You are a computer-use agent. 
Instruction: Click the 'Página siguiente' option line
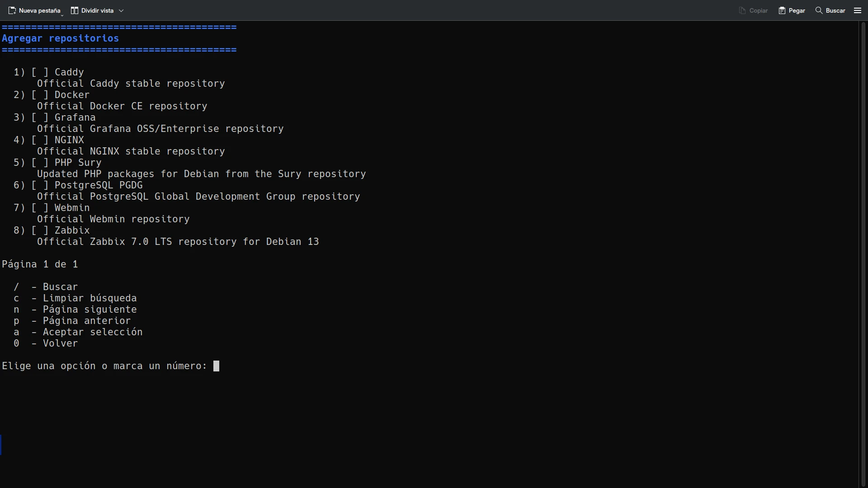coord(75,310)
